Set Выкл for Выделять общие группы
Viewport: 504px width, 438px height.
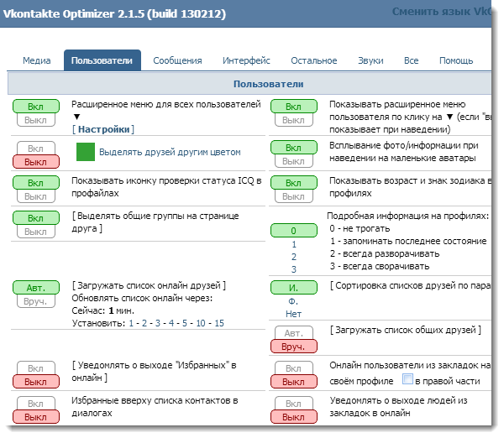coord(36,232)
